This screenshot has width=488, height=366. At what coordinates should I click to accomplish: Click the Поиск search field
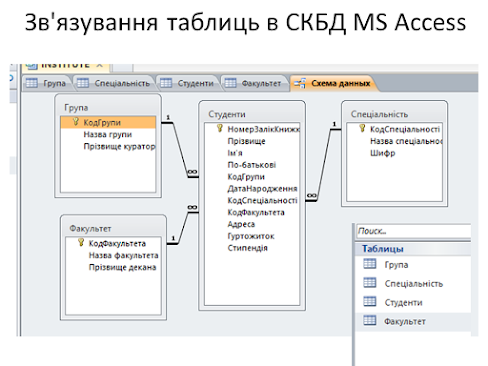(x=413, y=231)
